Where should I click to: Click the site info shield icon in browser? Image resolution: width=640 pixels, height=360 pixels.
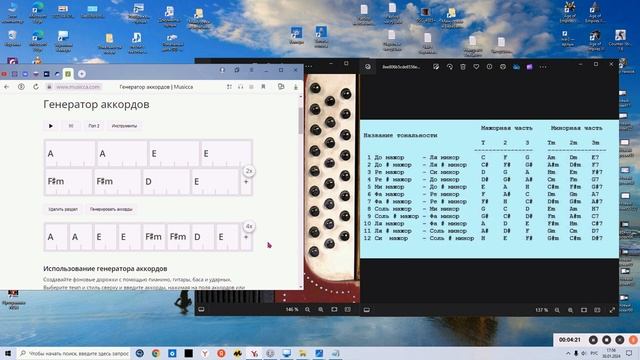(x=21, y=87)
